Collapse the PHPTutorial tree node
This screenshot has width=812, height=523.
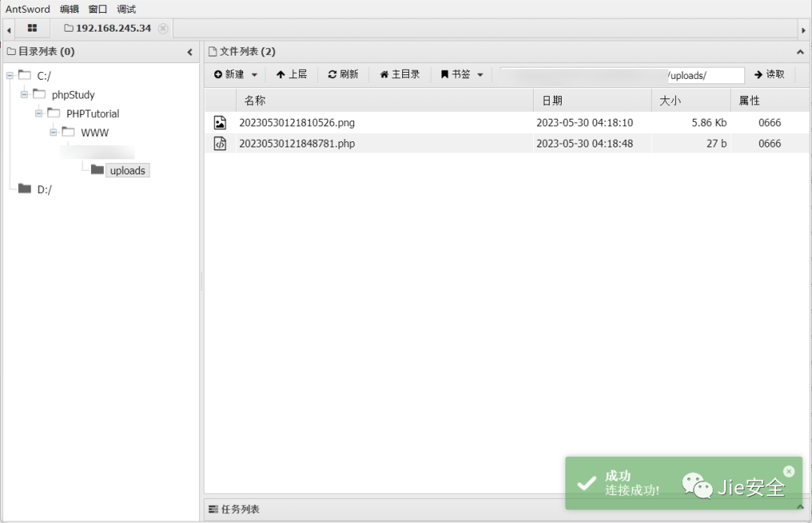coord(39,113)
